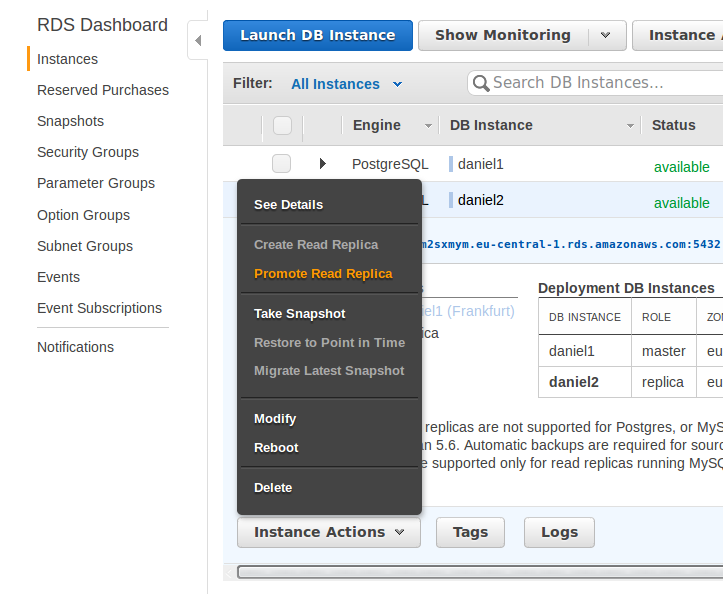Click the search magnifier icon

pos(480,83)
